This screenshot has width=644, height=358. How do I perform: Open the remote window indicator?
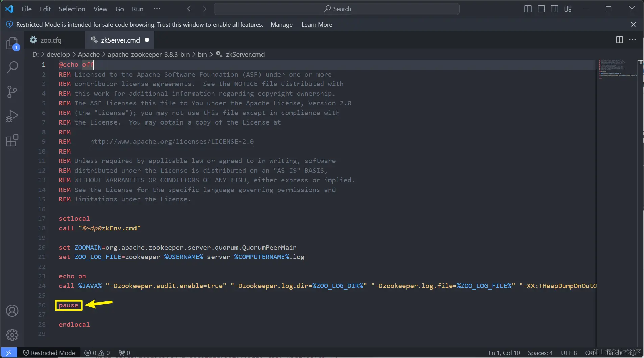(9, 353)
